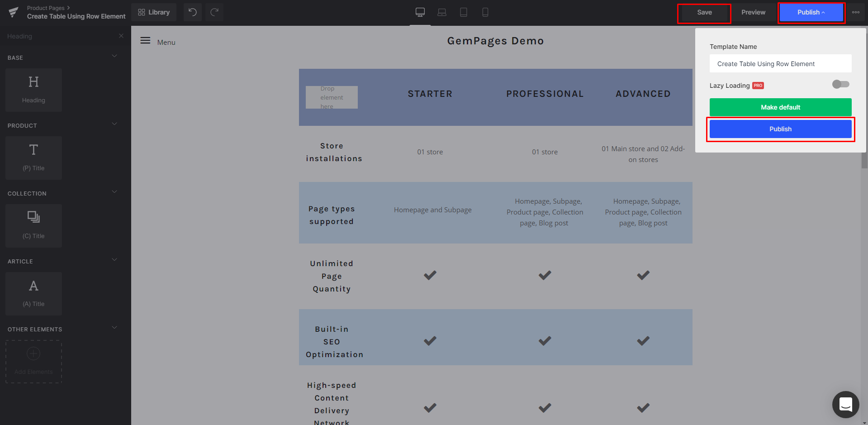Select the Advanced page types cell
This screenshot has width=868, height=425.
pos(643,212)
